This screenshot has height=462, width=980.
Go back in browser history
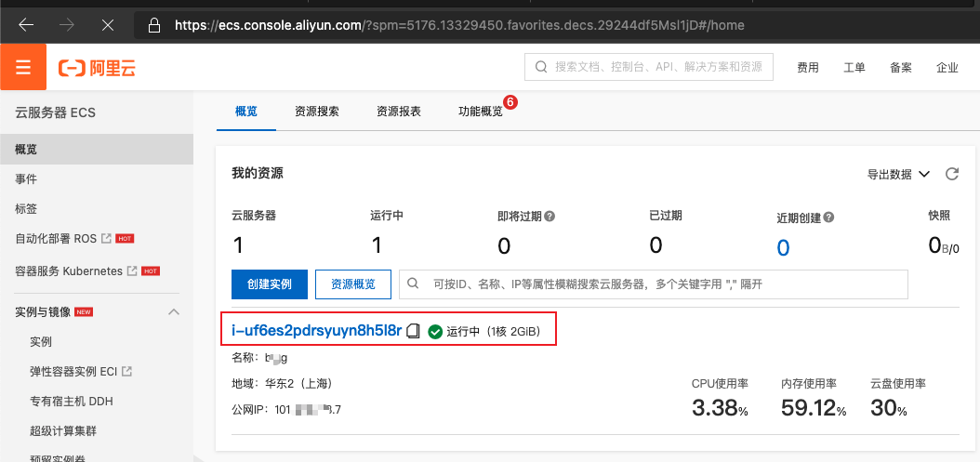click(26, 25)
